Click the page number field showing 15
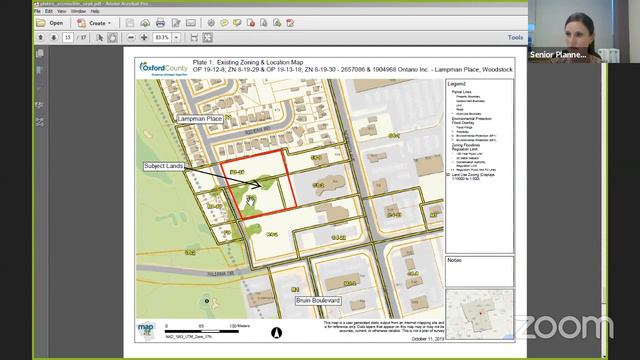The width and height of the screenshot is (640, 360). (68, 38)
